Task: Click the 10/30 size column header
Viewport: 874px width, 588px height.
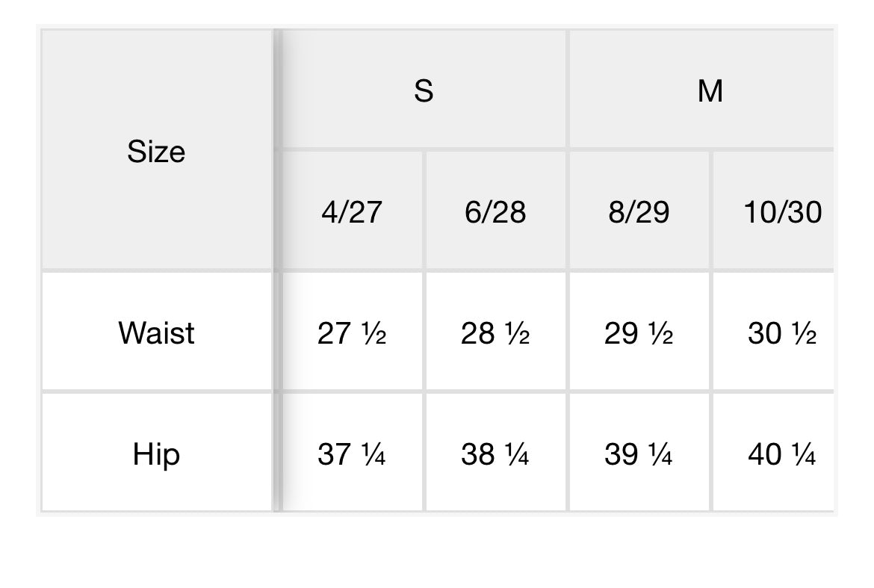Action: click(x=781, y=212)
